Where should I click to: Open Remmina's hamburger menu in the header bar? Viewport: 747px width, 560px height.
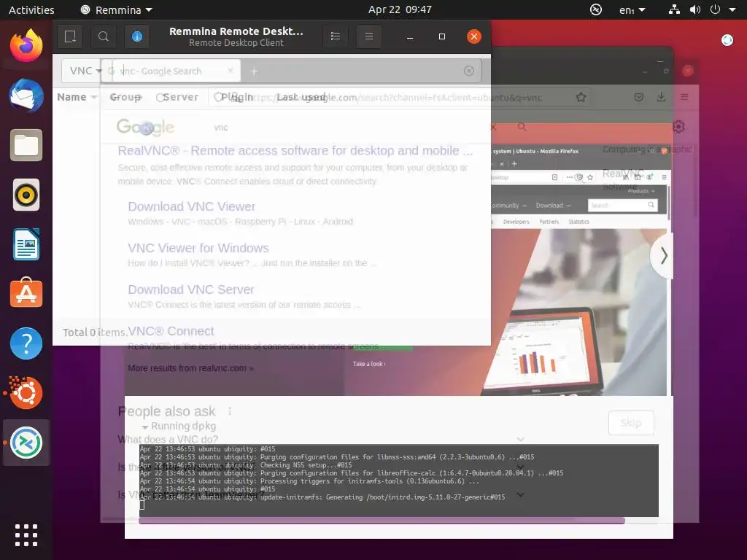(x=368, y=36)
